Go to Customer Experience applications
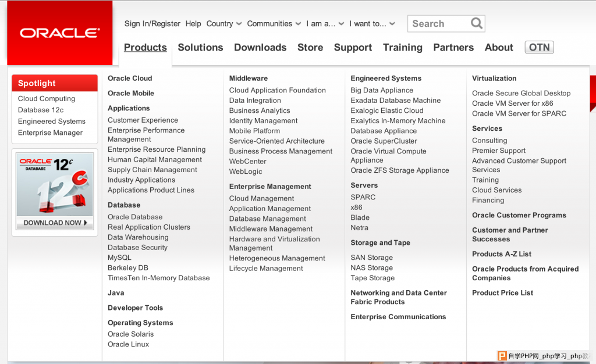 pyautogui.click(x=143, y=120)
